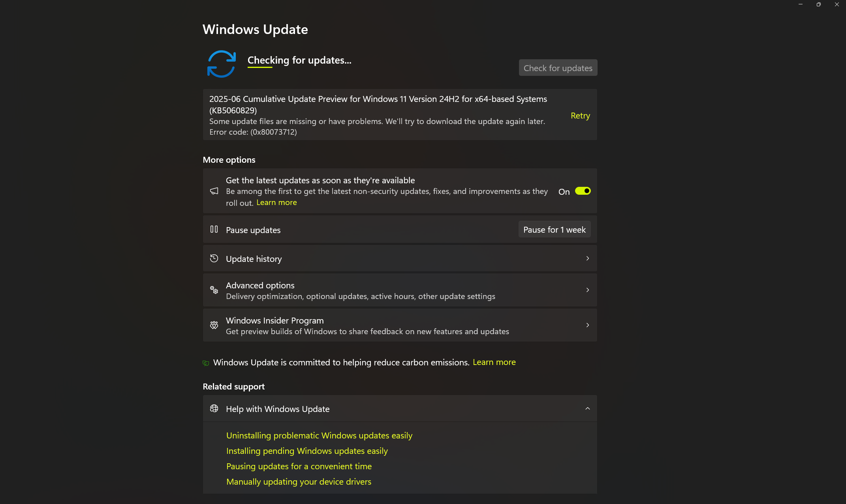
Task: Retry the failed KB5060829 update
Action: 580,115
